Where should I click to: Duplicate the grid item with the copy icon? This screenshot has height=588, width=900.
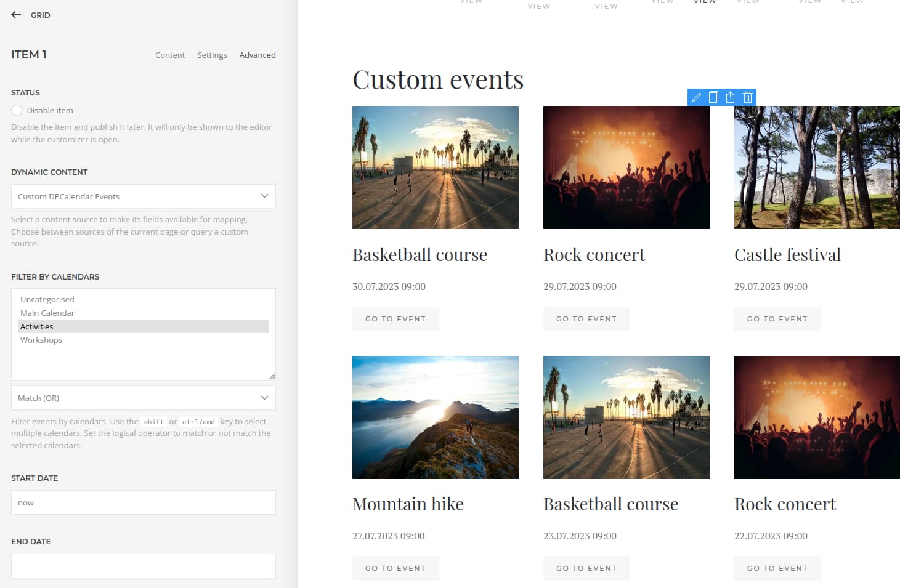[x=713, y=97]
